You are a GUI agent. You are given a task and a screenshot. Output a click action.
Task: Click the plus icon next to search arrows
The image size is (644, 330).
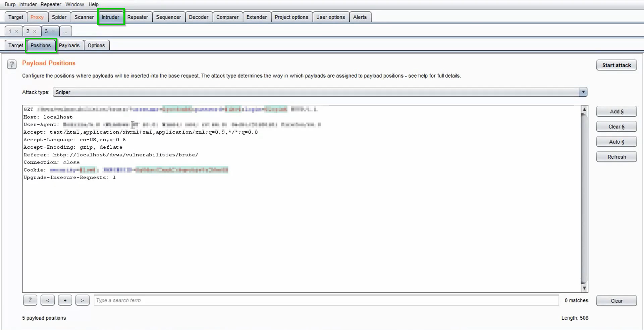pos(65,300)
